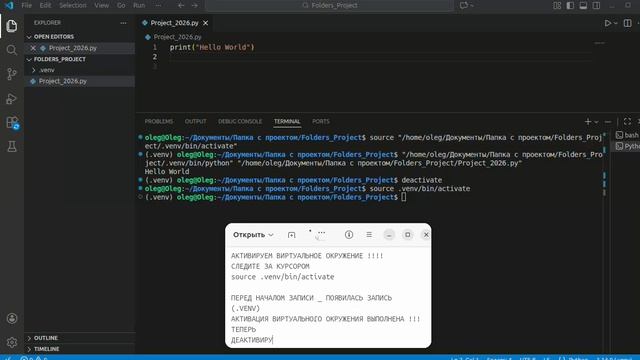The width and height of the screenshot is (640, 360).
Task: Open the Extensions view
Action: (13, 123)
